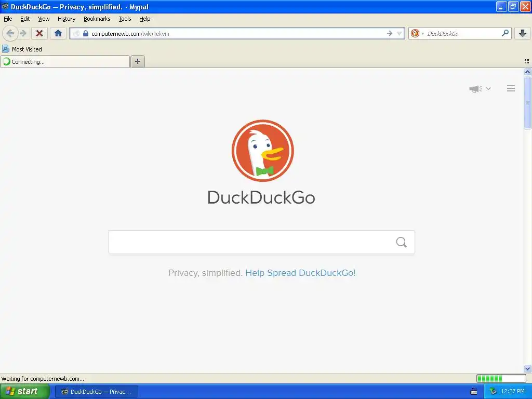Open a new tab with the plus button
532x399 pixels.
tap(138, 61)
